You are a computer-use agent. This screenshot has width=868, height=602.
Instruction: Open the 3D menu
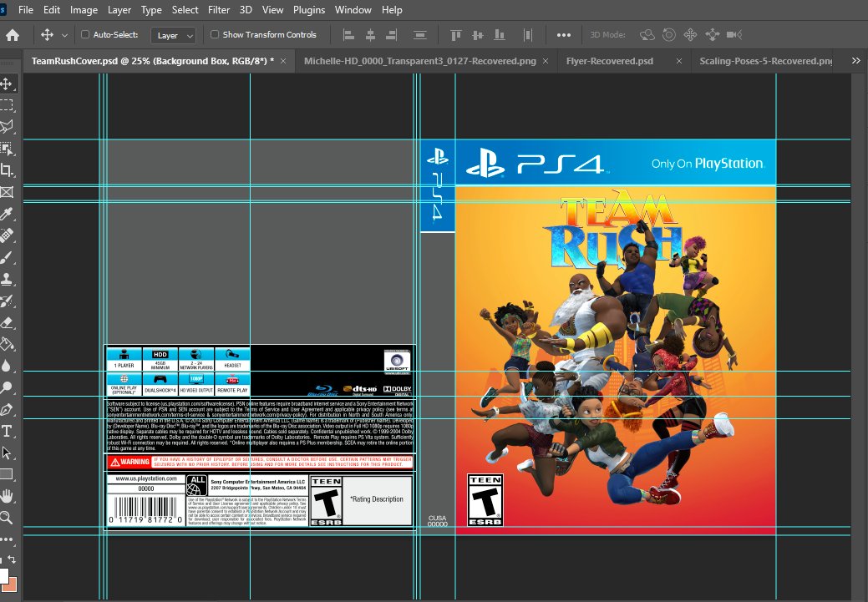pos(246,10)
